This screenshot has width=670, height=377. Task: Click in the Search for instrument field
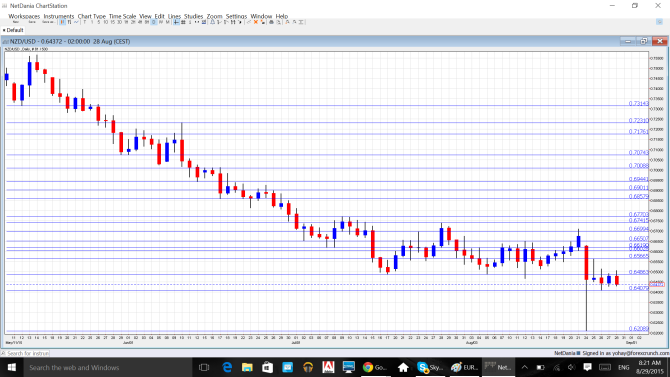26,353
